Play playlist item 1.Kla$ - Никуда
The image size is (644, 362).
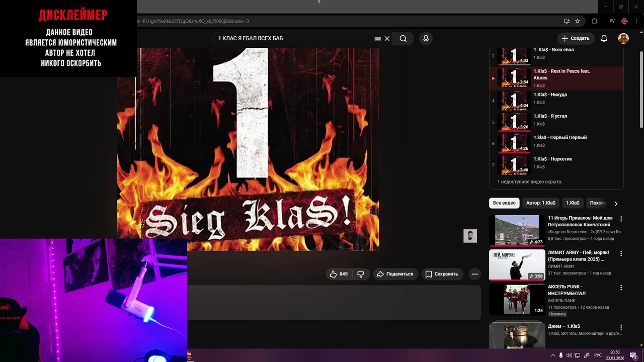click(x=556, y=100)
